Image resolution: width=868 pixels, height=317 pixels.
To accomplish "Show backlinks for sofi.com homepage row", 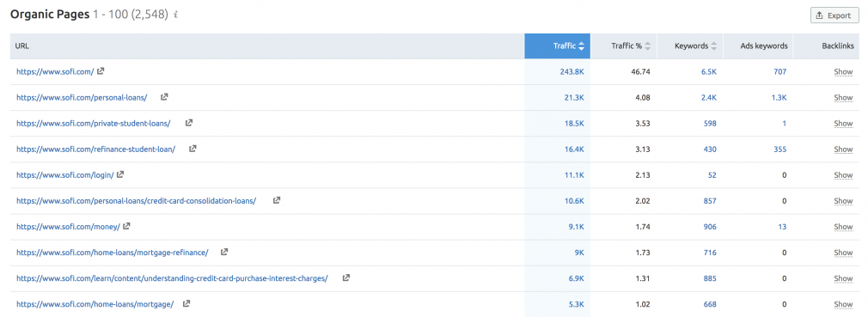I will point(843,72).
